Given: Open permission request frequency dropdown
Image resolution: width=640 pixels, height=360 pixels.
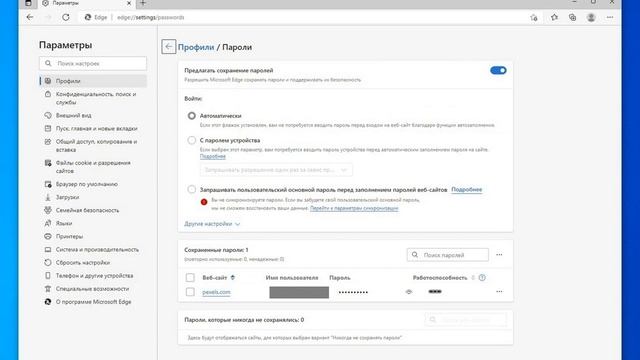Looking at the screenshot, I should [276, 170].
